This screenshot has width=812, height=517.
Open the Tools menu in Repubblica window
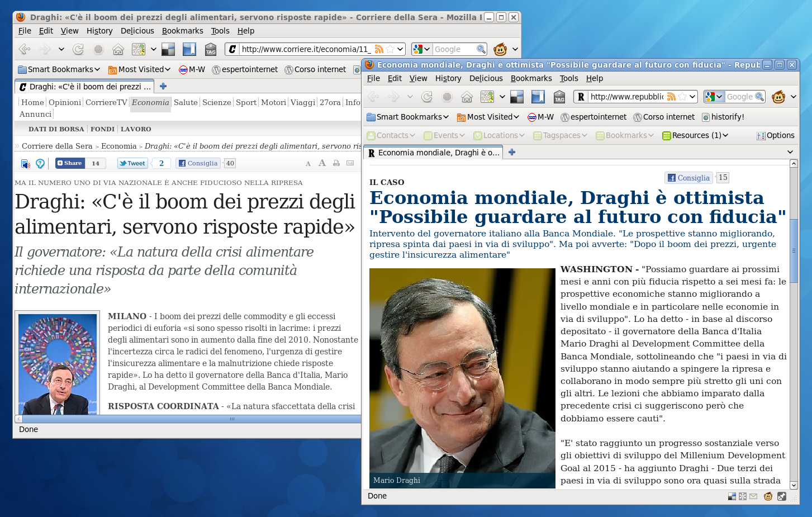pos(569,78)
